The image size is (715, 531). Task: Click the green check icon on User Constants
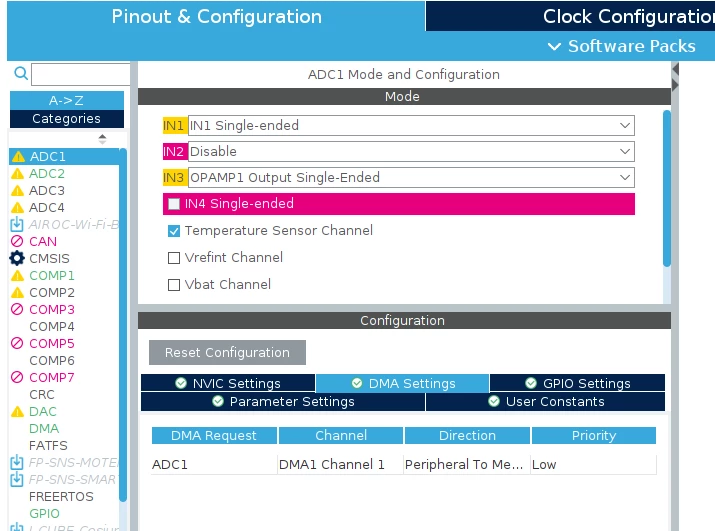(x=494, y=401)
